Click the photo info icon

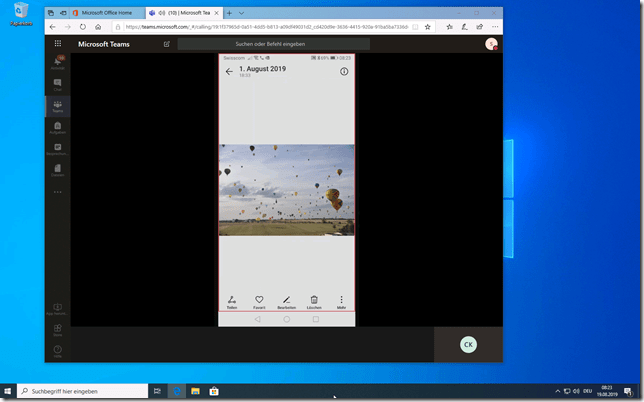pos(344,72)
